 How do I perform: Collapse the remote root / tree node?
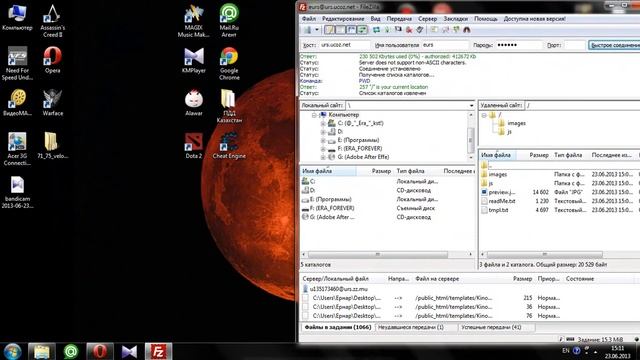(484, 115)
